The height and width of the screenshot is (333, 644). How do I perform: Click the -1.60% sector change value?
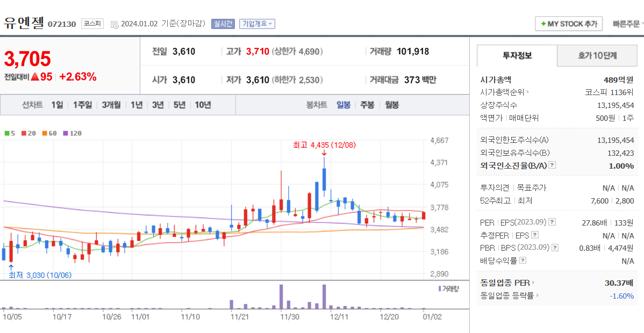(622, 295)
